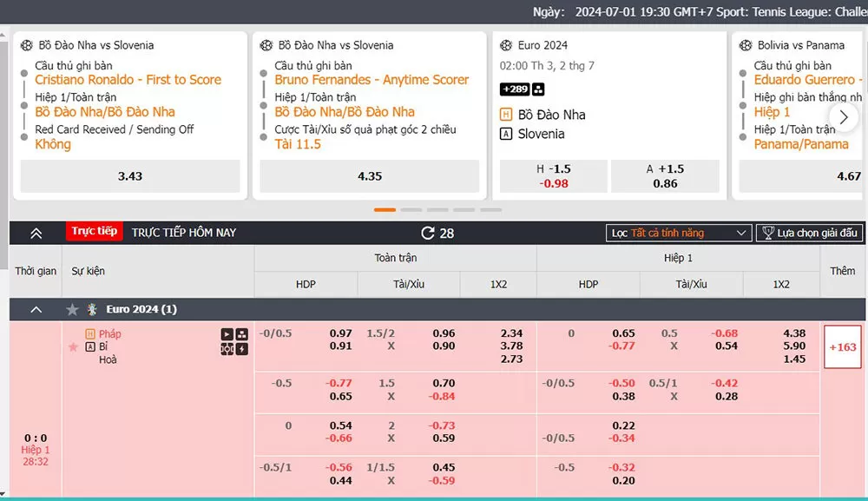Image resolution: width=868 pixels, height=501 pixels.
Task: Place the 3.43 odds Cristiano Ronaldo bet
Action: pyautogui.click(x=130, y=176)
